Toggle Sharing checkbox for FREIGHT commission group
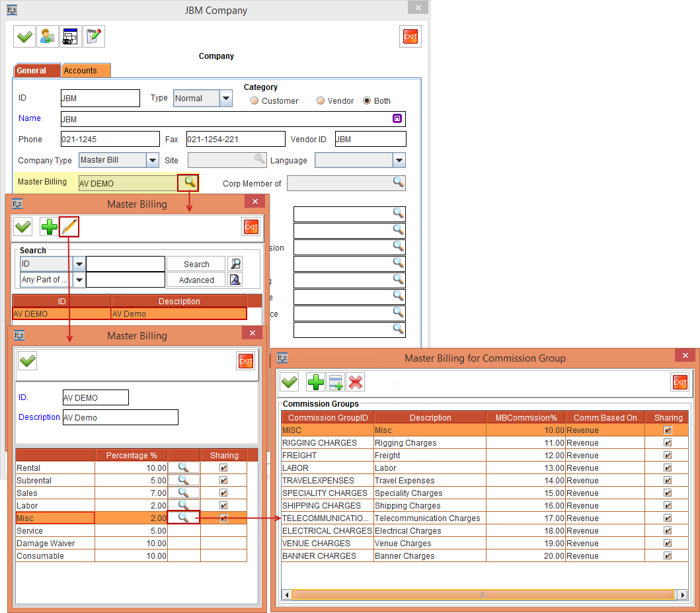700x613 pixels. click(x=668, y=456)
